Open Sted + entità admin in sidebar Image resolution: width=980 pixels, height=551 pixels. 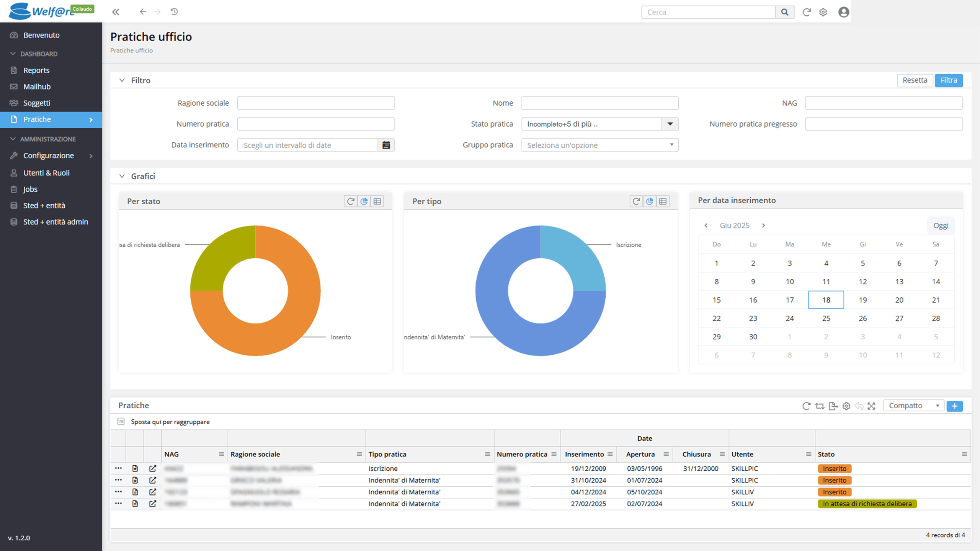coord(51,222)
